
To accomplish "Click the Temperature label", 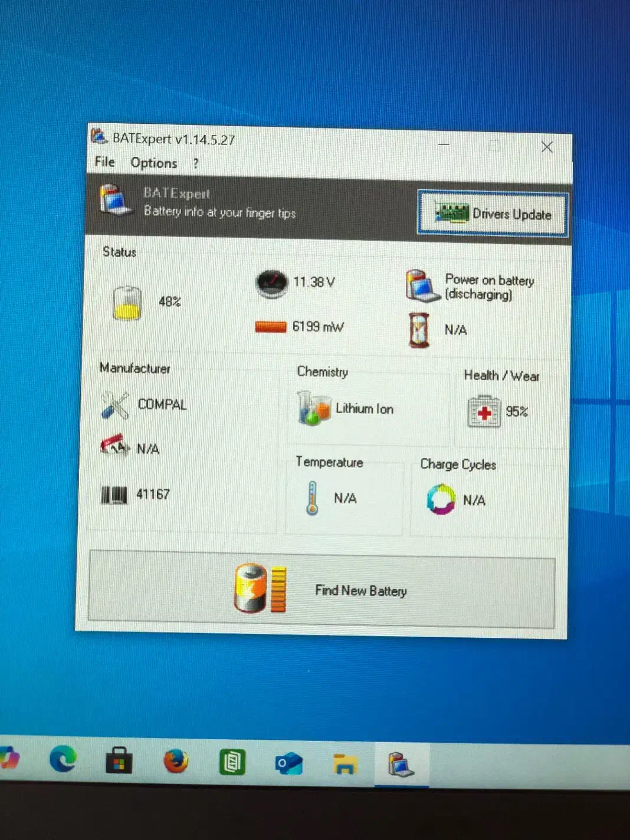I will 329,462.
